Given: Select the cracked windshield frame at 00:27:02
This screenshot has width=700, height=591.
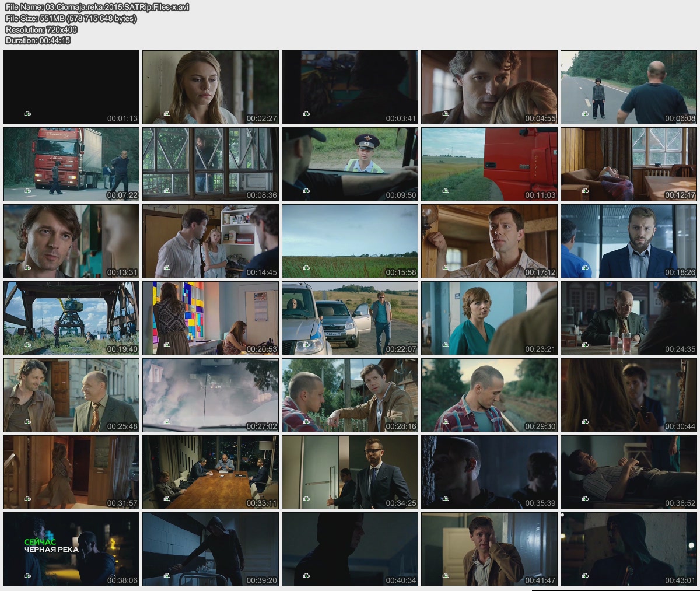Looking at the screenshot, I should point(211,395).
